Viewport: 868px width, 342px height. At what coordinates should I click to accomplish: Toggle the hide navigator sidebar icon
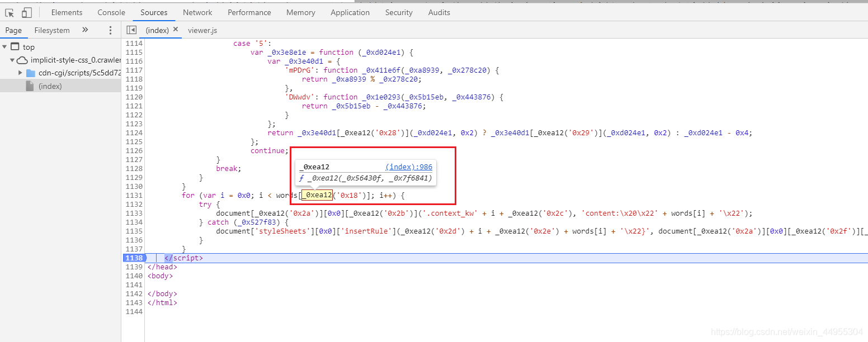(131, 30)
